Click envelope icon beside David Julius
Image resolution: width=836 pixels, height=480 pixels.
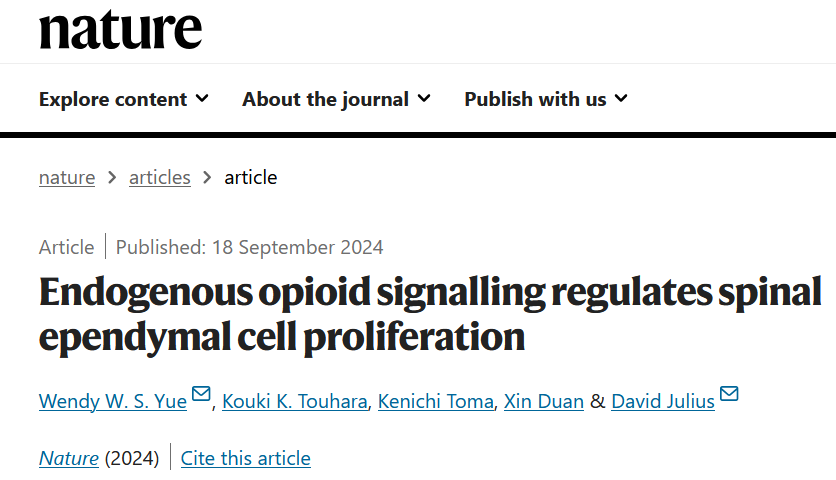[x=729, y=394]
